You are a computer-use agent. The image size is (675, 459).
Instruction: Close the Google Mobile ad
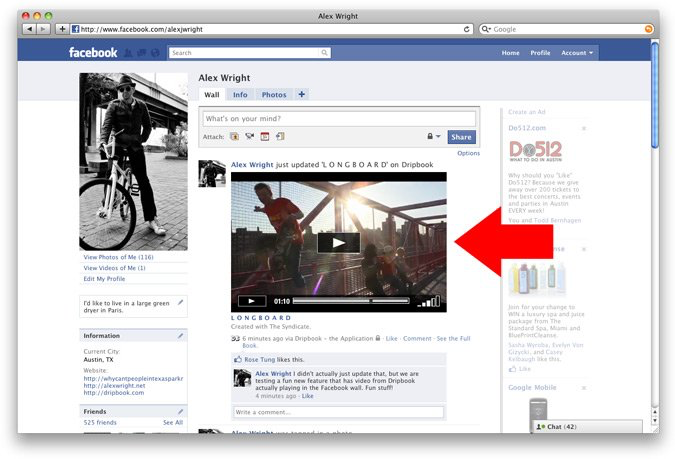(584, 388)
